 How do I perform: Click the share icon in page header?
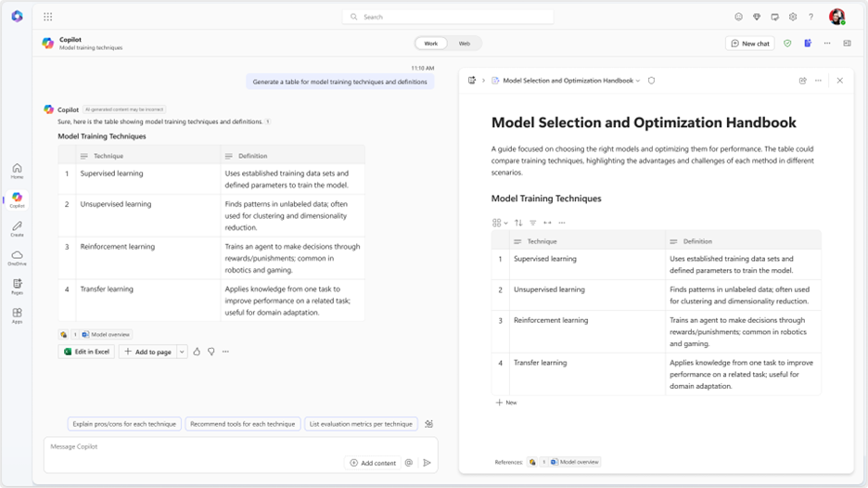tap(802, 81)
